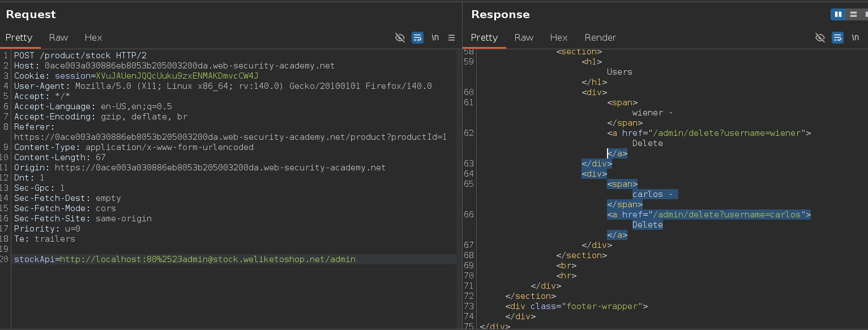
Task: Click the User-Agent header line
Action: (223, 86)
